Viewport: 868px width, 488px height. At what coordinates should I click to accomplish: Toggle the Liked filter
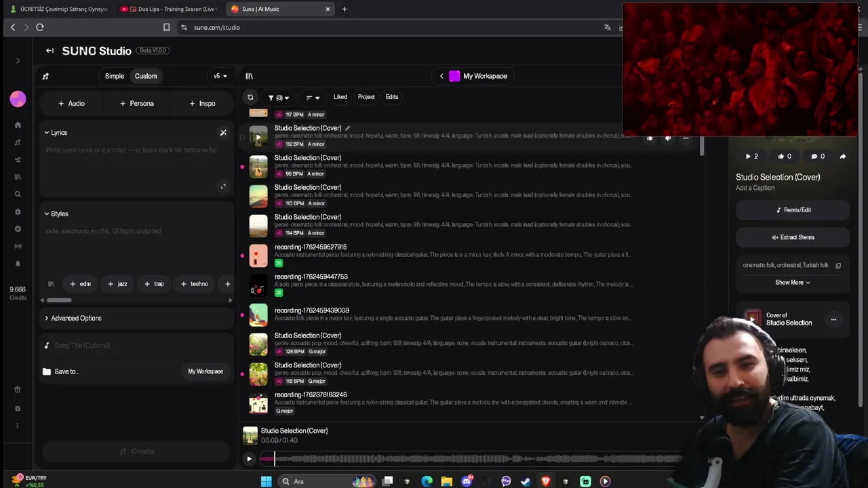[340, 97]
